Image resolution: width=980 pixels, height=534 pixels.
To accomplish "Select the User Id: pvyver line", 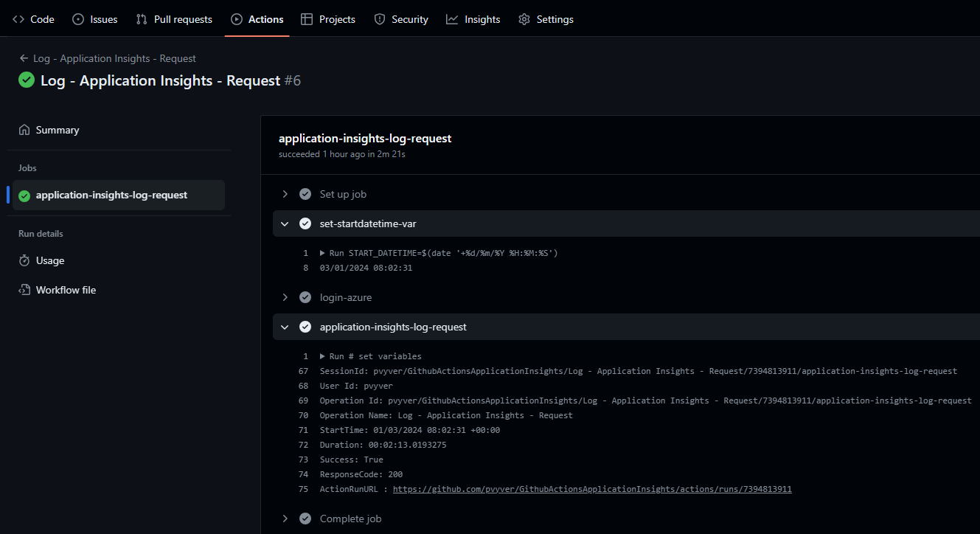I will tap(356, 386).
